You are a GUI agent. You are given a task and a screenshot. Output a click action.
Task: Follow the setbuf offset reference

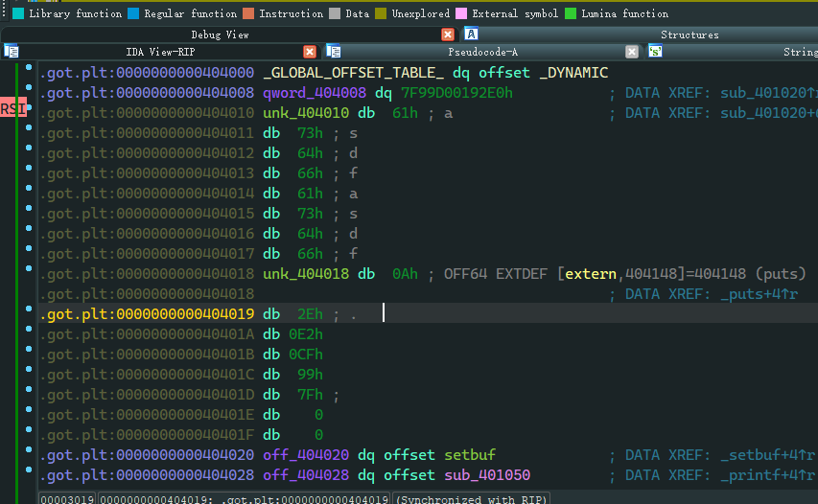tap(469, 455)
